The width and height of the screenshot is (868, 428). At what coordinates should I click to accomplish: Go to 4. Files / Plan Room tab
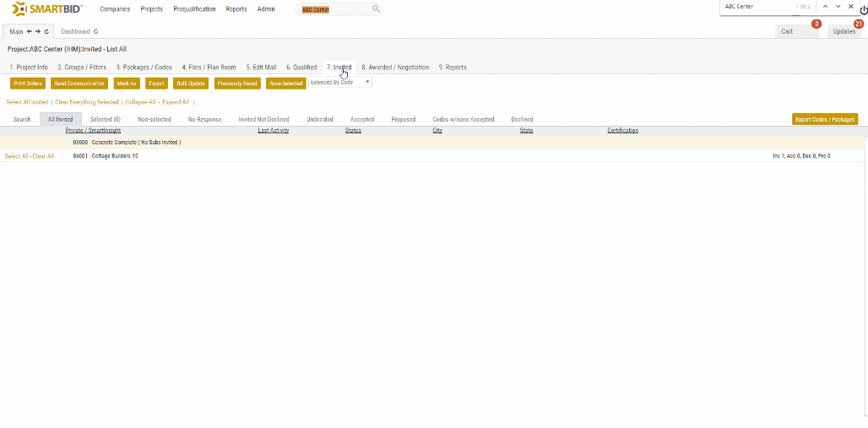(209, 67)
